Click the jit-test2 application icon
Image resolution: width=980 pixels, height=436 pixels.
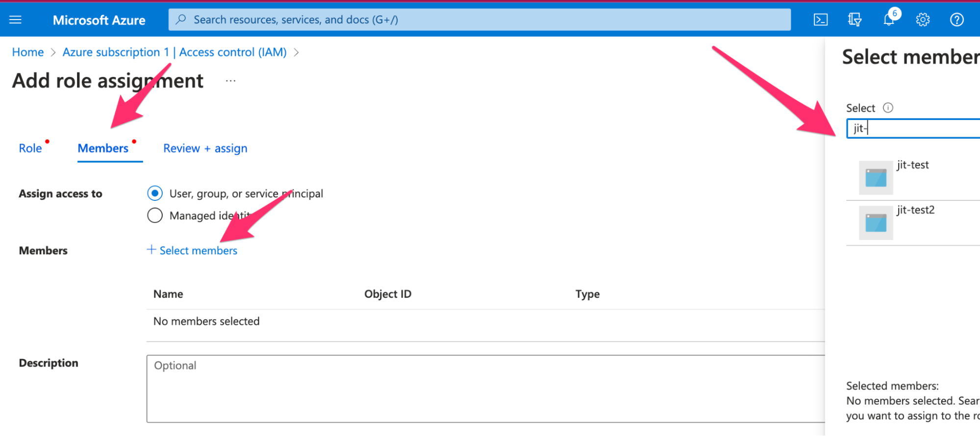coord(876,222)
